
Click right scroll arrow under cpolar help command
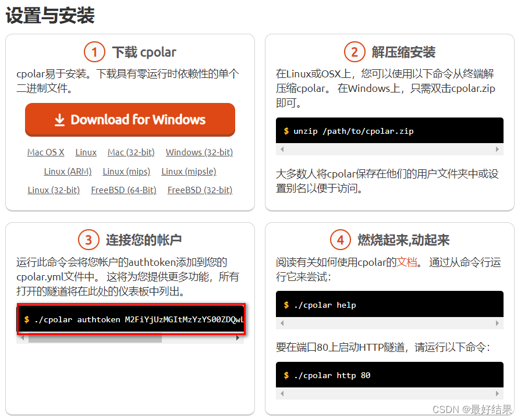[x=497, y=323]
